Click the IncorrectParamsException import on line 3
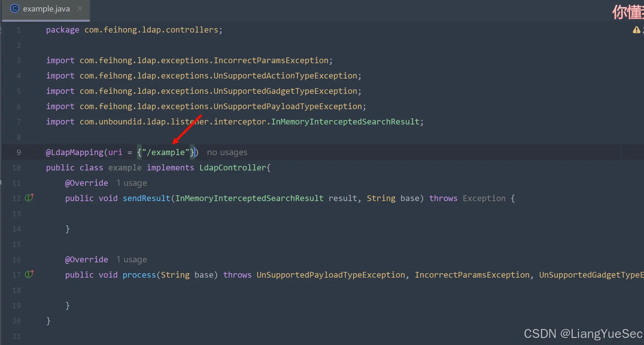This screenshot has width=644, height=345. pos(271,61)
